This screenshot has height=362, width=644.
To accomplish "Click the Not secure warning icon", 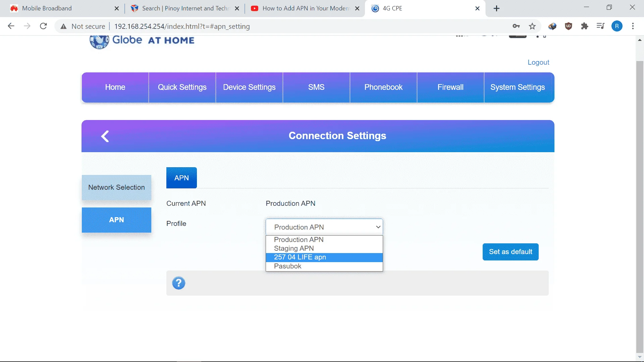I will (x=63, y=26).
